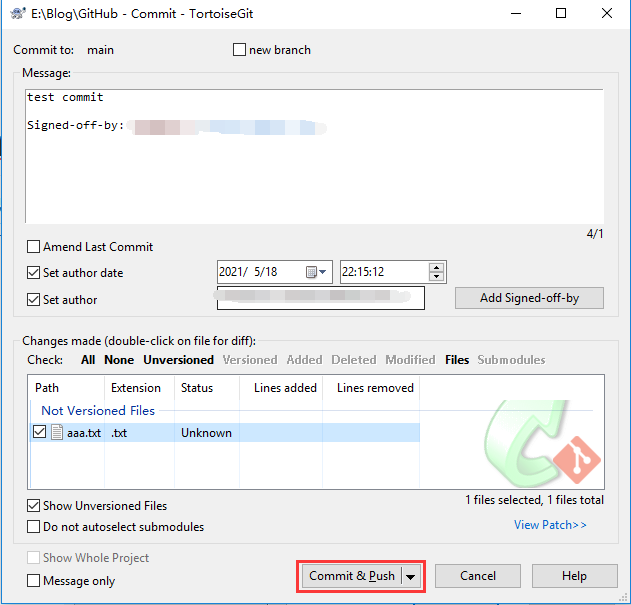Expand the Commit & Push dropdown arrow

coord(411,576)
